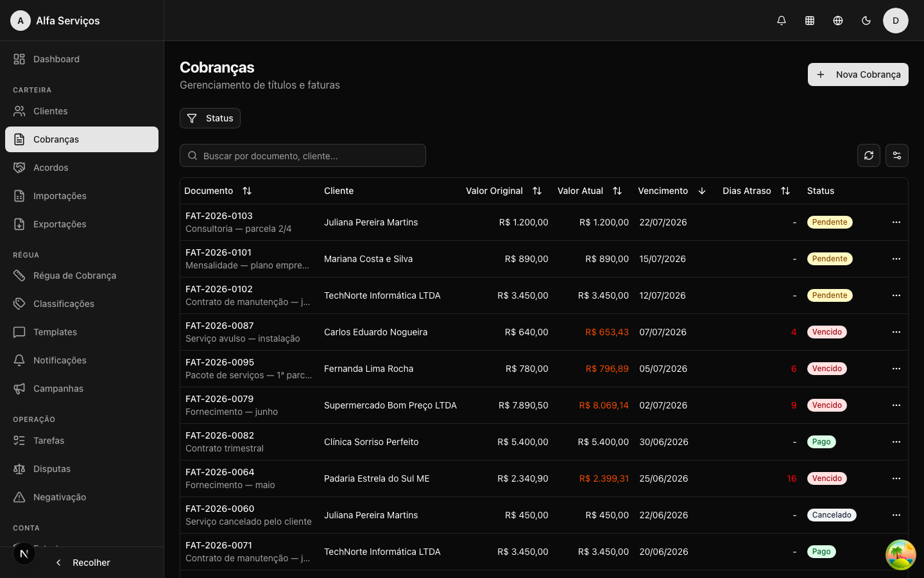The width and height of the screenshot is (924, 578).
Task: Open actions menu for FAT-2026-0095
Action: pyautogui.click(x=896, y=369)
